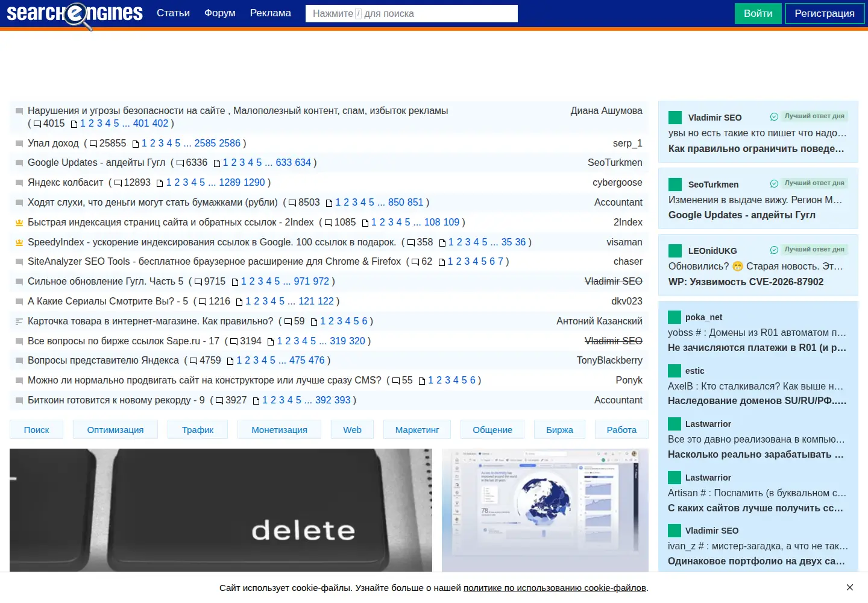Select the Web category tab
Screen dimensions: 868x603
tap(352, 430)
